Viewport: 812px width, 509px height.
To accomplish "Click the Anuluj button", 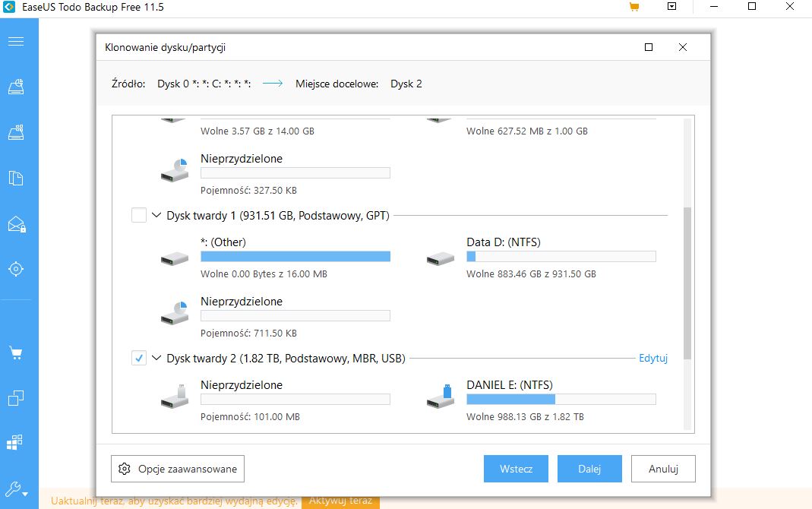I will [x=663, y=469].
